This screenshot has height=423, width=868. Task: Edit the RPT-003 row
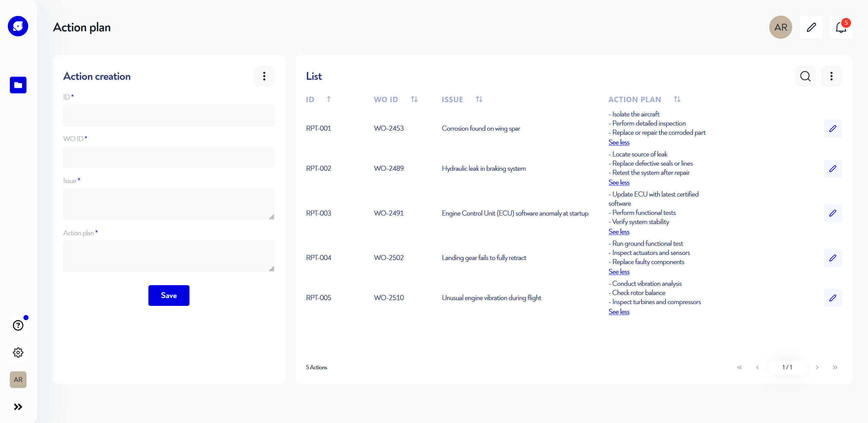point(833,213)
